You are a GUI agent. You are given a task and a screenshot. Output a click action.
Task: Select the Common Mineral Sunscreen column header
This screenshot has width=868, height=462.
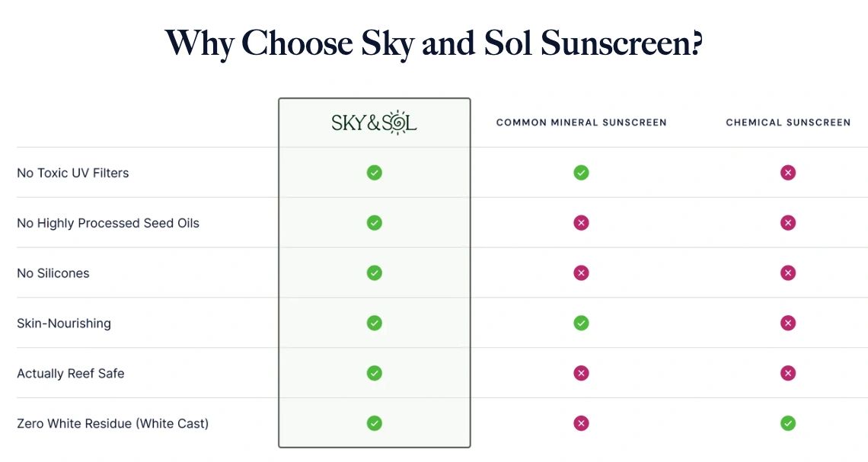[x=581, y=123]
